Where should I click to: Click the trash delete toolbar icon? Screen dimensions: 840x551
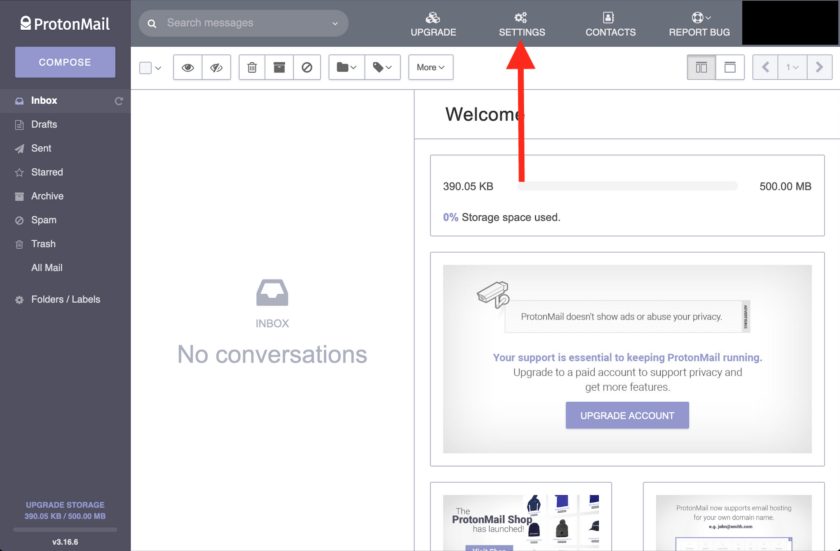(252, 67)
